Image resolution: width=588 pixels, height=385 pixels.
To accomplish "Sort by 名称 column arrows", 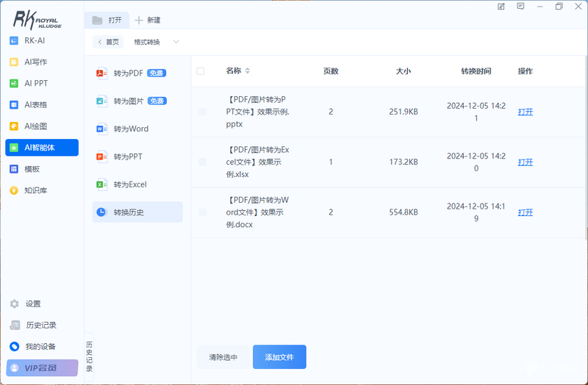I will point(247,71).
